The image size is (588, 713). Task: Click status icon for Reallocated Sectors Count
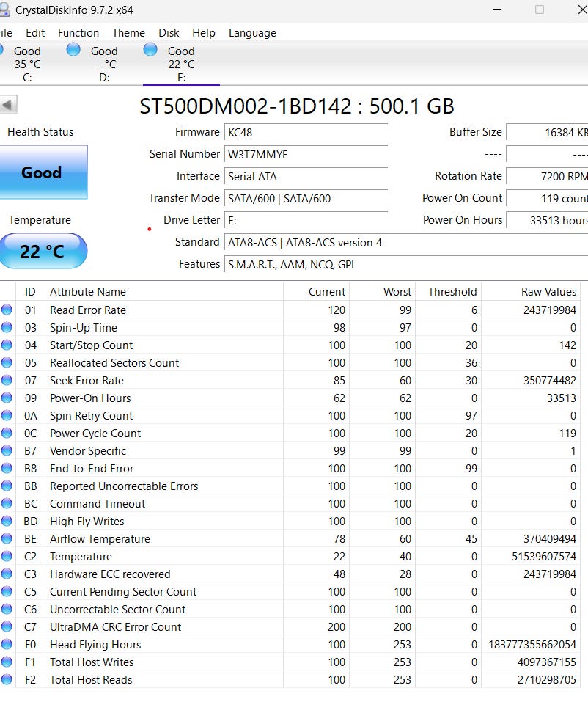click(7, 362)
